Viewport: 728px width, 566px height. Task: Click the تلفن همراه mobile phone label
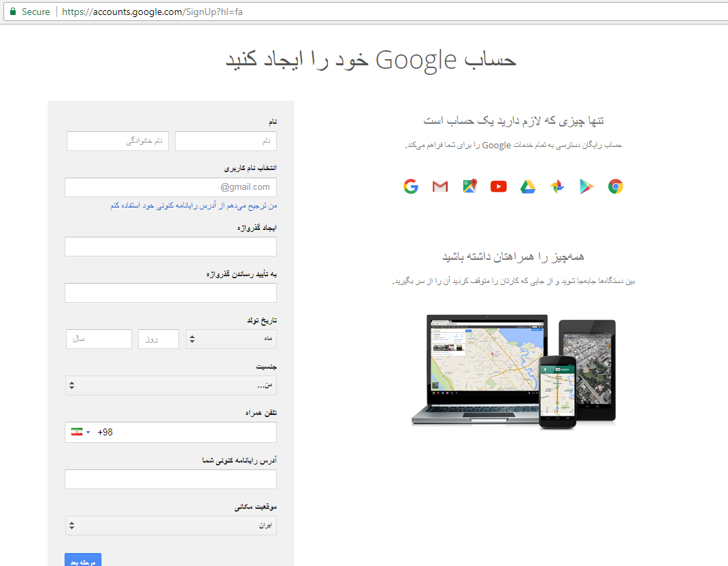pos(261,413)
